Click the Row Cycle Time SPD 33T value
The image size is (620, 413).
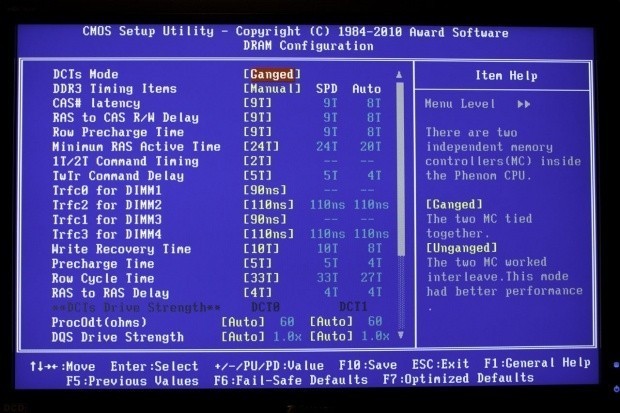tap(327, 278)
